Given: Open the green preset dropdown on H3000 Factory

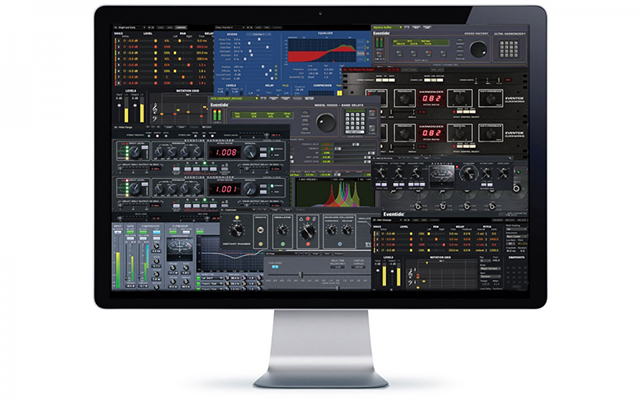Looking at the screenshot, I should 387,27.
